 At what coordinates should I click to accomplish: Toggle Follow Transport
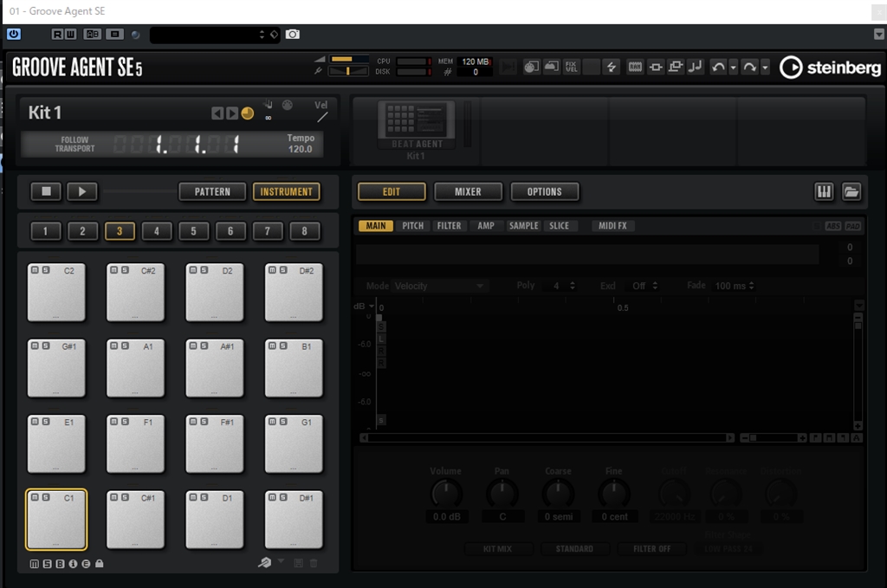(x=74, y=144)
